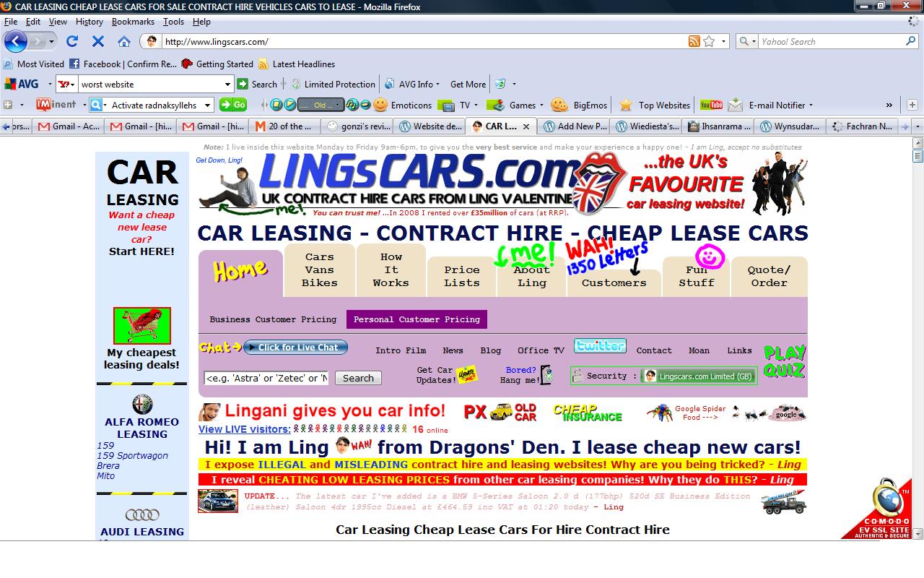Open the Firefox home page

click(124, 41)
